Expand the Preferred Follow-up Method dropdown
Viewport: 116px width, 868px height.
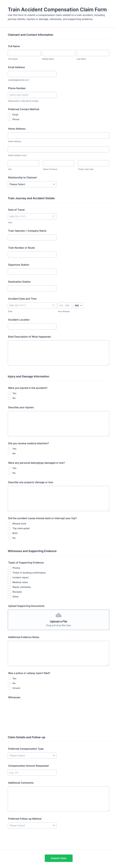[32, 825]
